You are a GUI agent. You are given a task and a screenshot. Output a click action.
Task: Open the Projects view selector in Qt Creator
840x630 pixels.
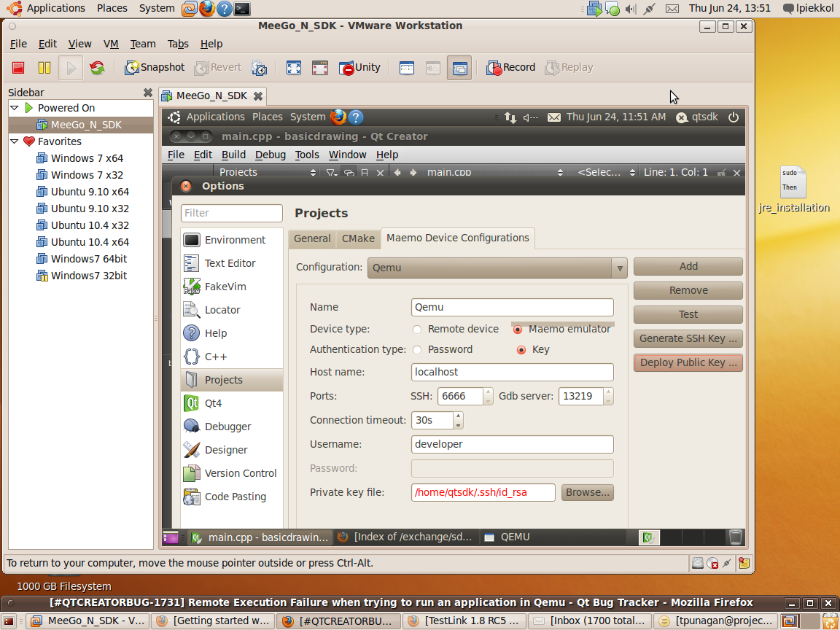point(268,173)
